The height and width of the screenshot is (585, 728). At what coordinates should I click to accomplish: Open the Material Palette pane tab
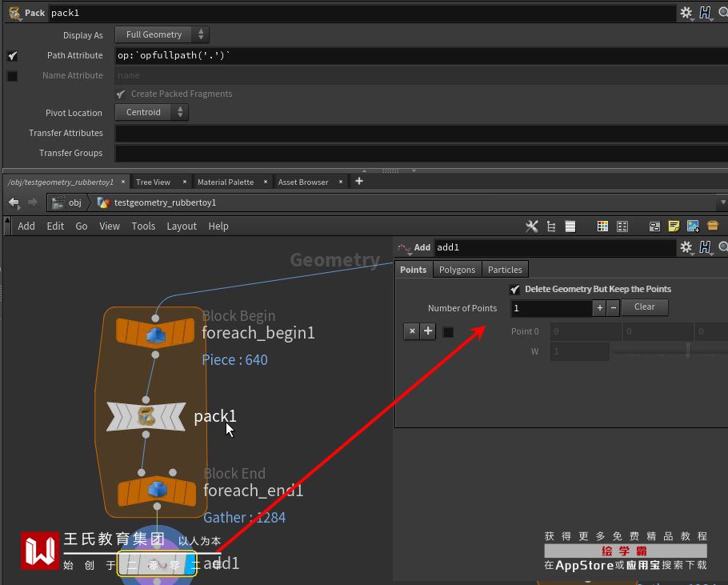tap(226, 182)
